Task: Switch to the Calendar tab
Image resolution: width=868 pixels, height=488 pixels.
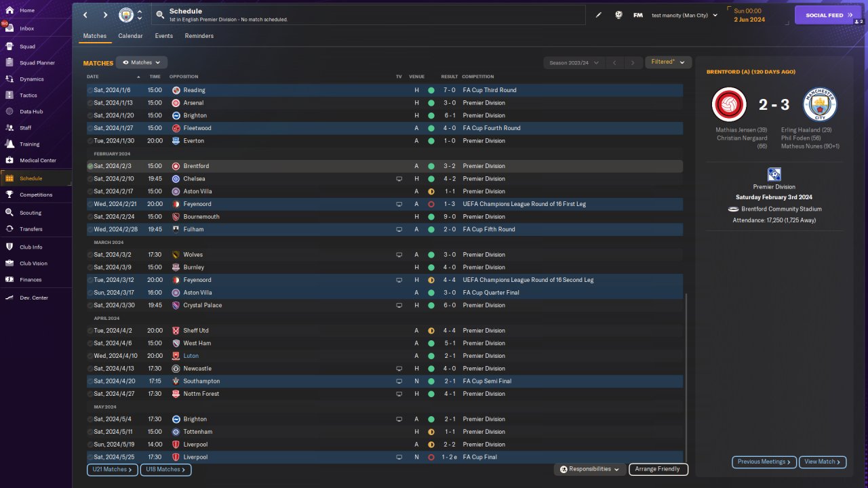Action: coord(130,36)
